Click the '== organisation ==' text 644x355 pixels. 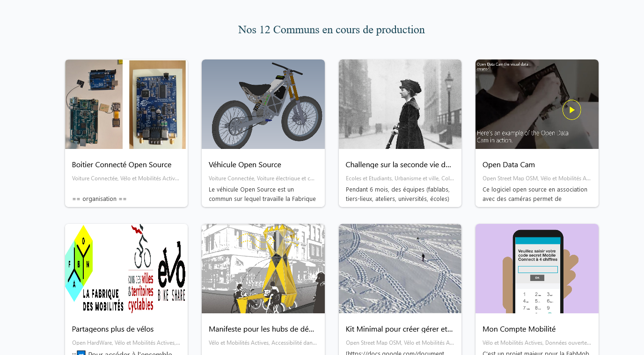tap(99, 199)
